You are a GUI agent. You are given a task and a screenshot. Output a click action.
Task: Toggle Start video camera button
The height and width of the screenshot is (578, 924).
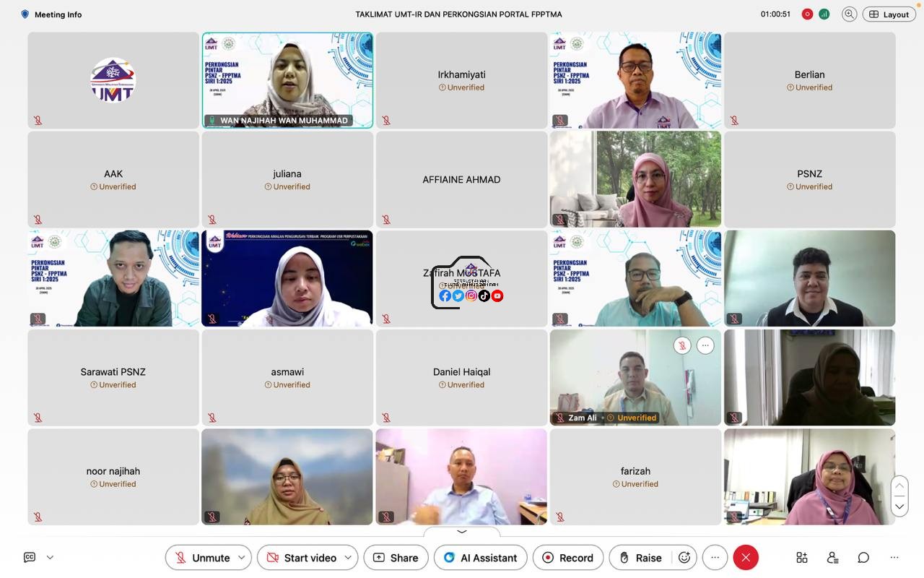tap(301, 557)
